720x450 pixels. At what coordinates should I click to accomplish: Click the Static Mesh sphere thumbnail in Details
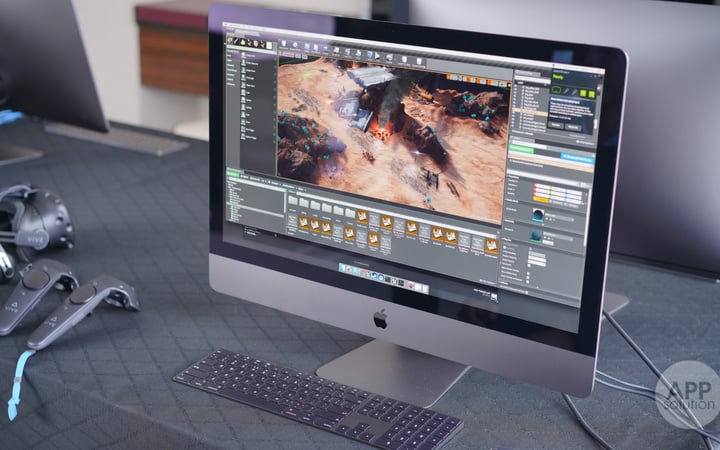(x=538, y=216)
